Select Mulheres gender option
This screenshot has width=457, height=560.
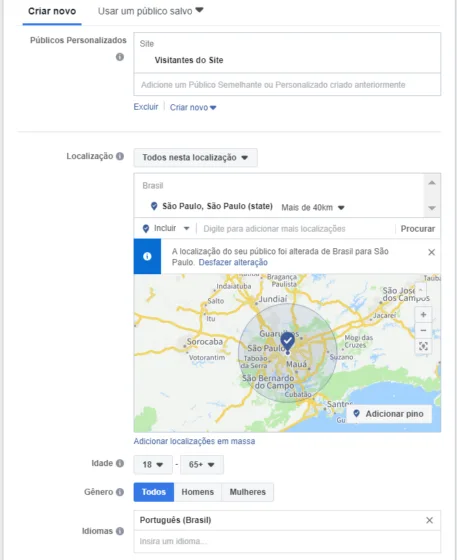pos(248,492)
